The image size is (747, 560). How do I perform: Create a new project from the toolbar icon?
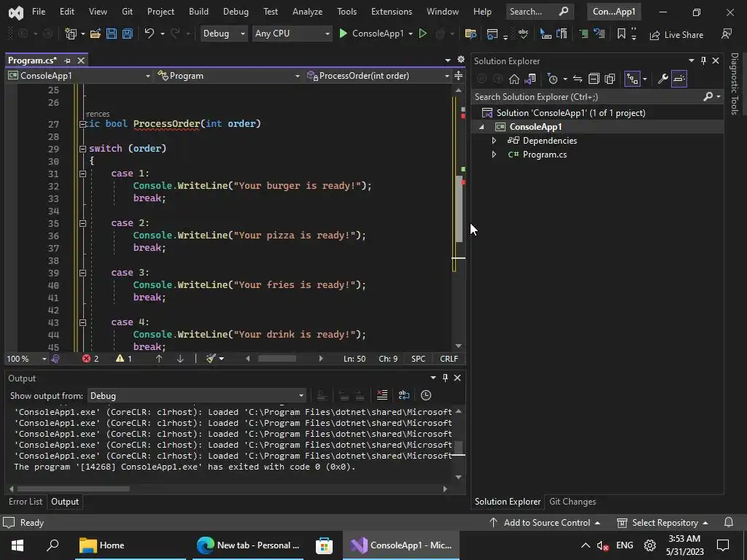point(71,34)
